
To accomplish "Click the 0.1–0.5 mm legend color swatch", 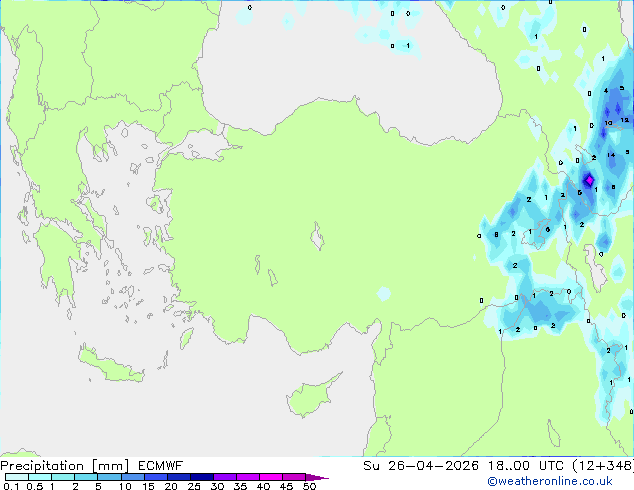I will tap(17, 477).
